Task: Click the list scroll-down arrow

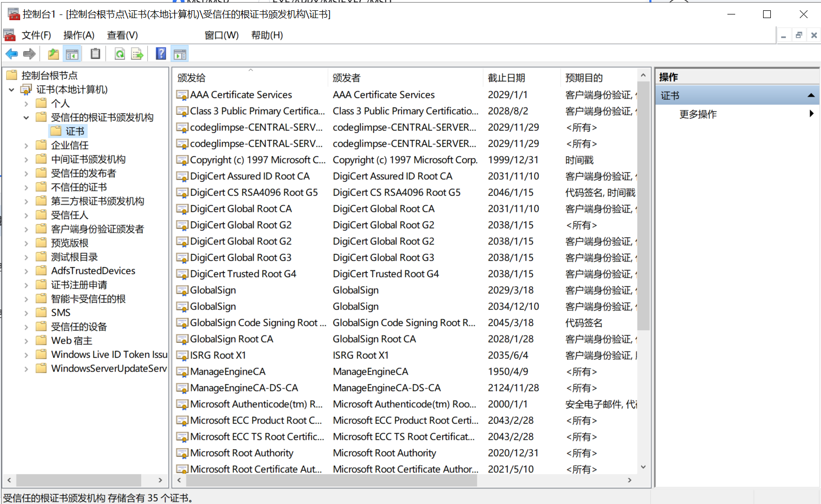Action: pyautogui.click(x=643, y=467)
